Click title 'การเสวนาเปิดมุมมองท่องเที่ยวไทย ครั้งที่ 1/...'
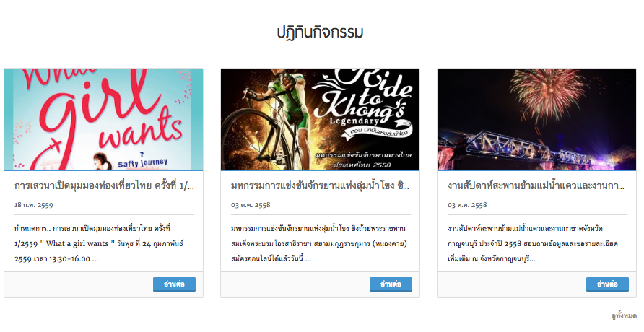This screenshot has width=644, height=332. point(104,186)
